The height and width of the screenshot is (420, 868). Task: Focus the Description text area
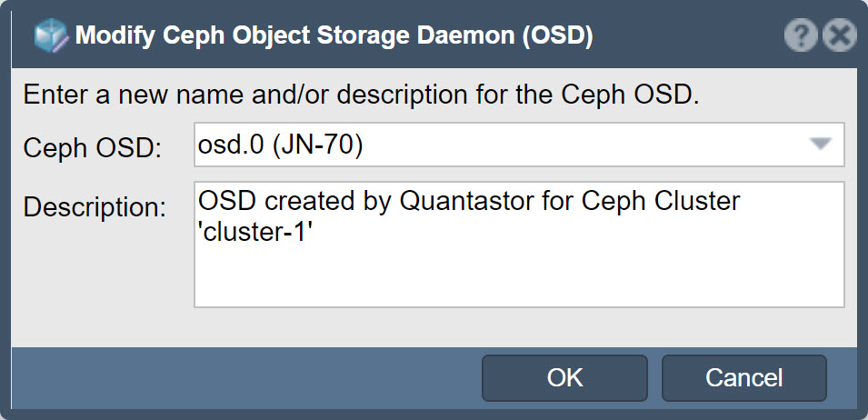[x=519, y=244]
